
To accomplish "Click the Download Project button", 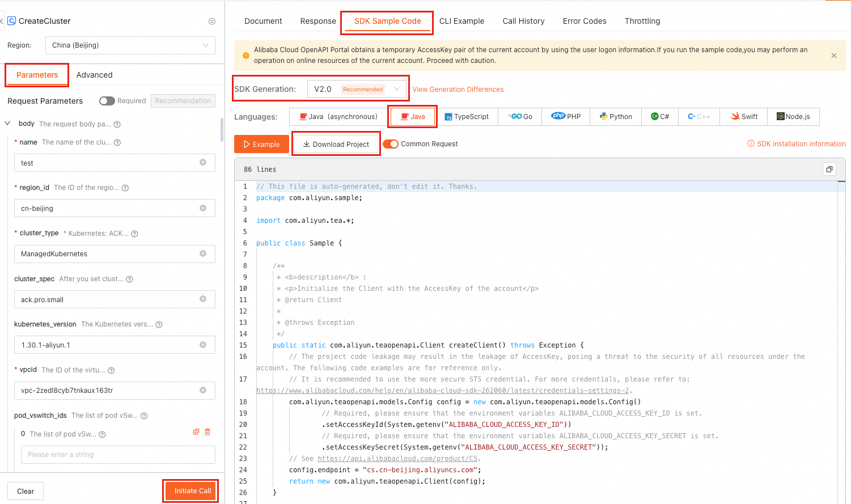I will [x=336, y=144].
